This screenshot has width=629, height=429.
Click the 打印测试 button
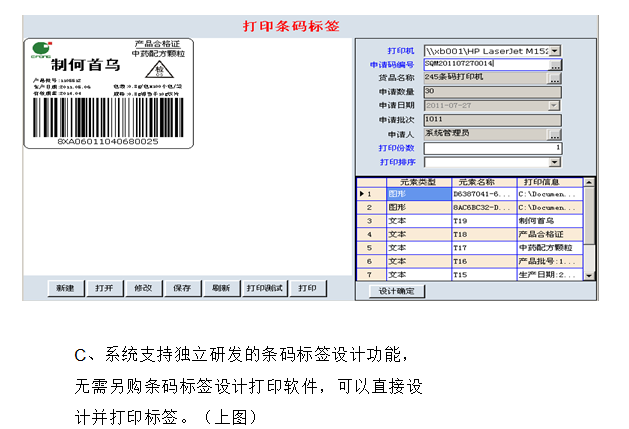coord(265,288)
